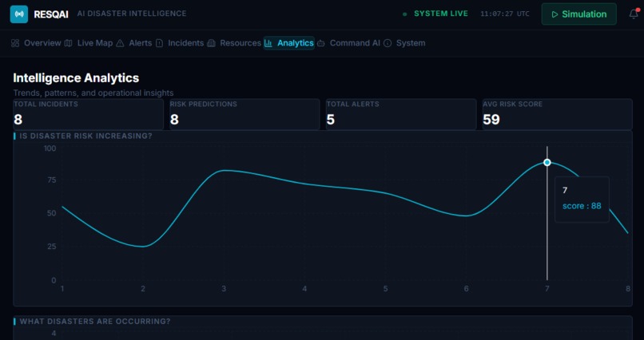Click the RESQAI broadcast logo icon

point(19,14)
